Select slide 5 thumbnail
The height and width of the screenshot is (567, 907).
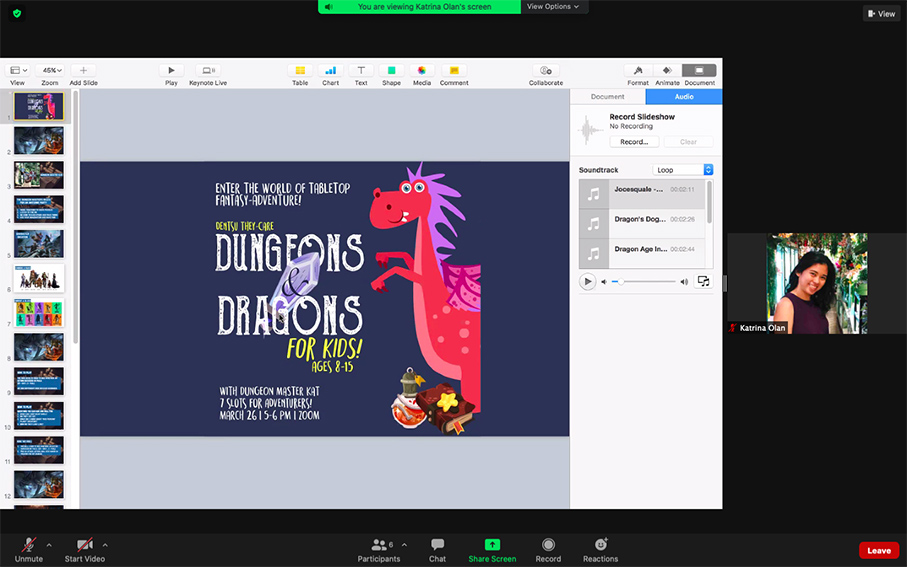(x=39, y=244)
